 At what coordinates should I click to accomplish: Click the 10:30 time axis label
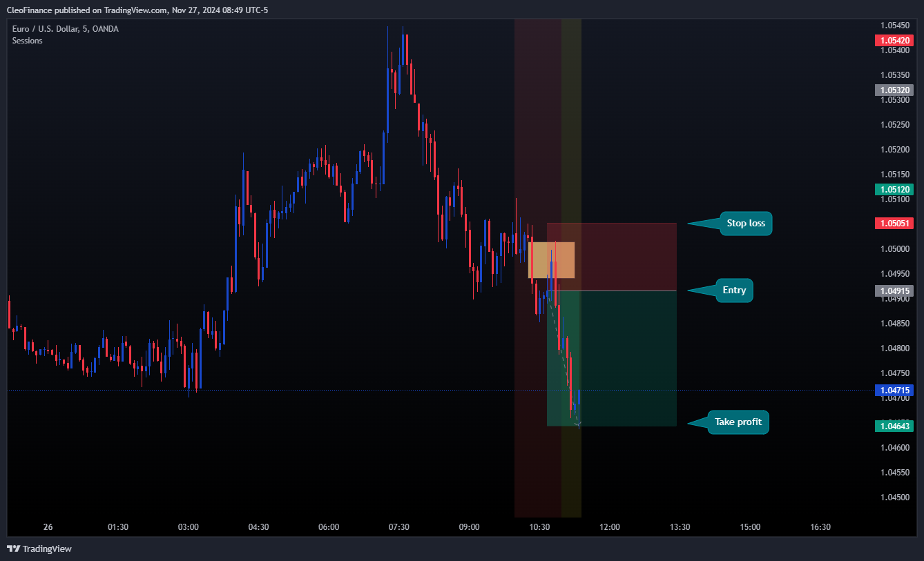point(539,527)
